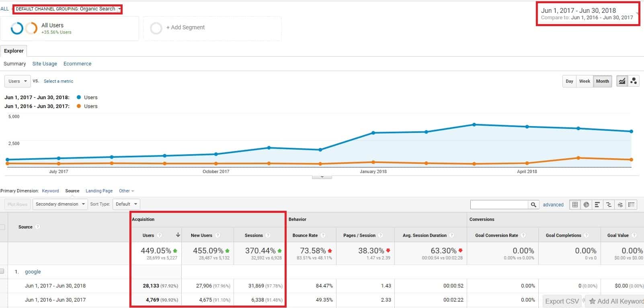Screen dimensions: 644x308
Task: Select the line chart type icon
Action: [x=622, y=81]
